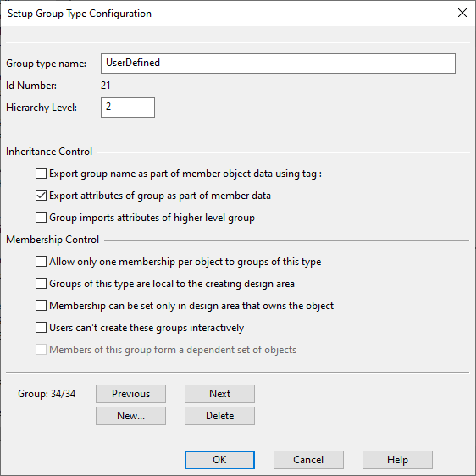Uncheck Export attributes of group as member data

pos(41,196)
